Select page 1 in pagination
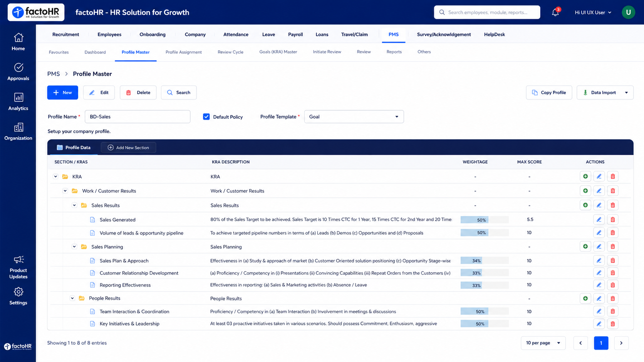The height and width of the screenshot is (362, 644). tap(601, 343)
